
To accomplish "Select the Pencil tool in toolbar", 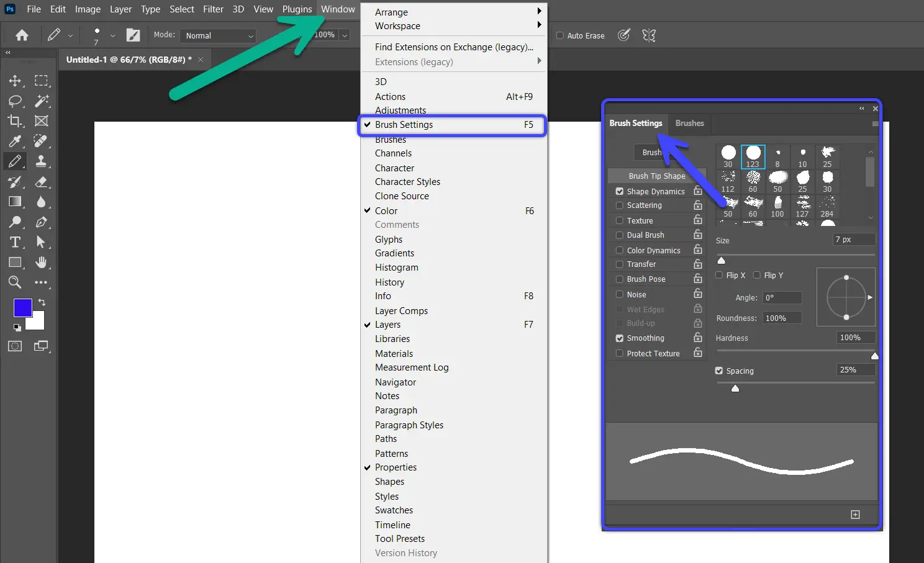I will point(15,161).
